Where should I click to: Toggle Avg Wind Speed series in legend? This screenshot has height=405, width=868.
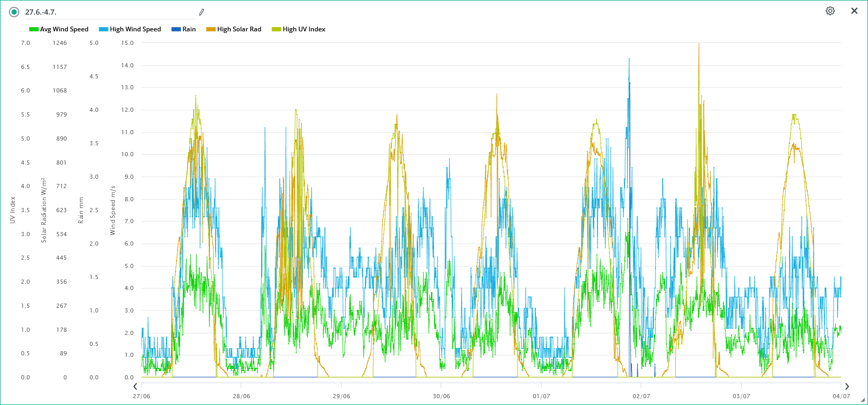(x=64, y=29)
